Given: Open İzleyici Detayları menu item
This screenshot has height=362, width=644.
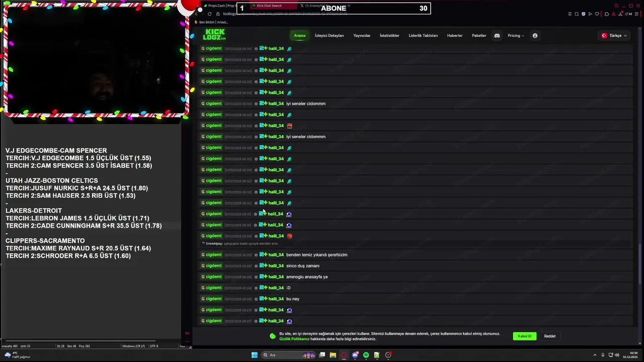Looking at the screenshot, I should (329, 36).
